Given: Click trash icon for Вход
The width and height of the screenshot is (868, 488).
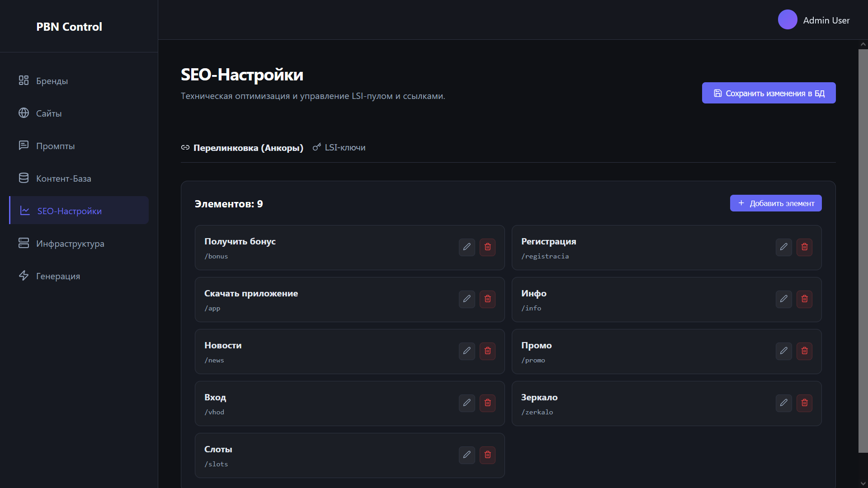Looking at the screenshot, I should tap(487, 403).
